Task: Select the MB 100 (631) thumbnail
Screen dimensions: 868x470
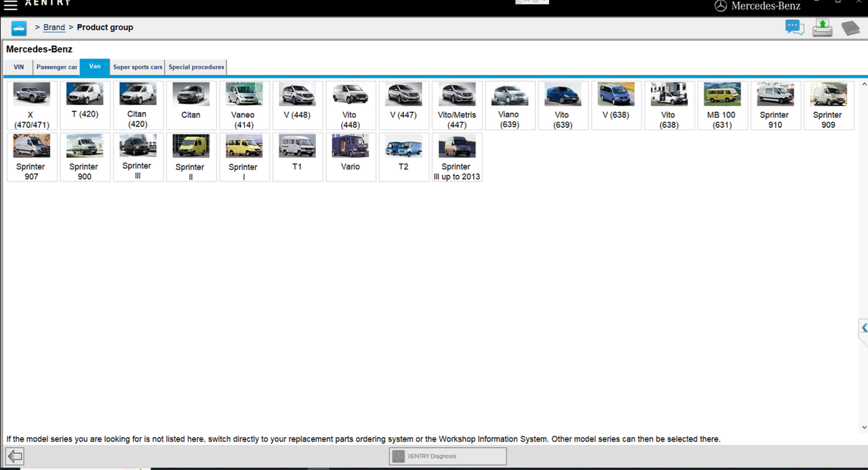Action: (722, 105)
